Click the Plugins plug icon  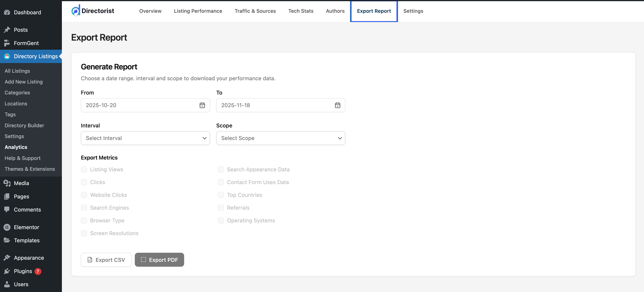point(7,271)
